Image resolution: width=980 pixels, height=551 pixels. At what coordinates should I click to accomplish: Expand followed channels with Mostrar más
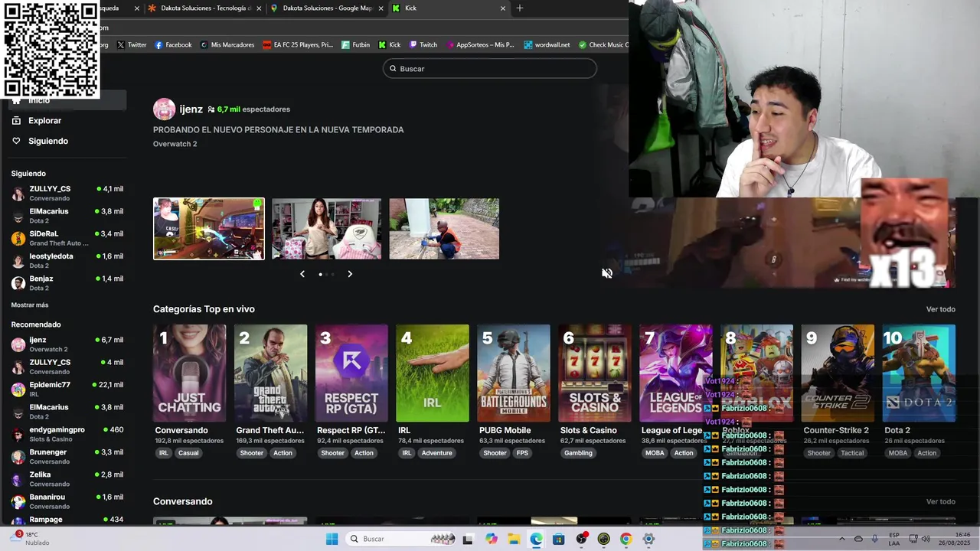click(30, 305)
